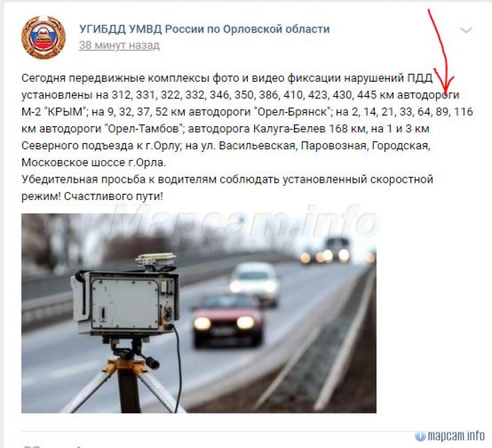Click the blue info icon near mapcam.info
The height and width of the screenshot is (448, 492).
(421, 436)
